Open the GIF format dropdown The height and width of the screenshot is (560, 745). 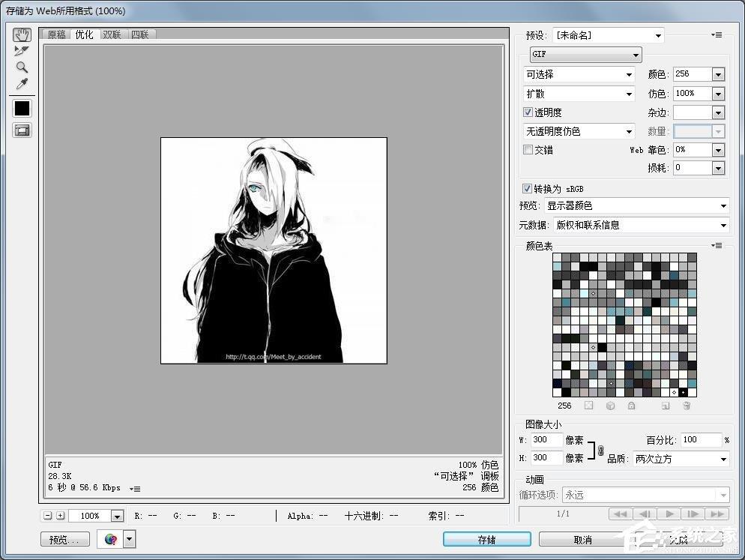585,55
